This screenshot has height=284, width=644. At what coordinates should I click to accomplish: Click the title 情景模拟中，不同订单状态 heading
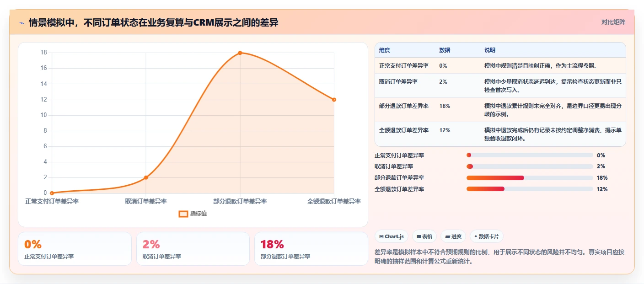[x=154, y=22]
